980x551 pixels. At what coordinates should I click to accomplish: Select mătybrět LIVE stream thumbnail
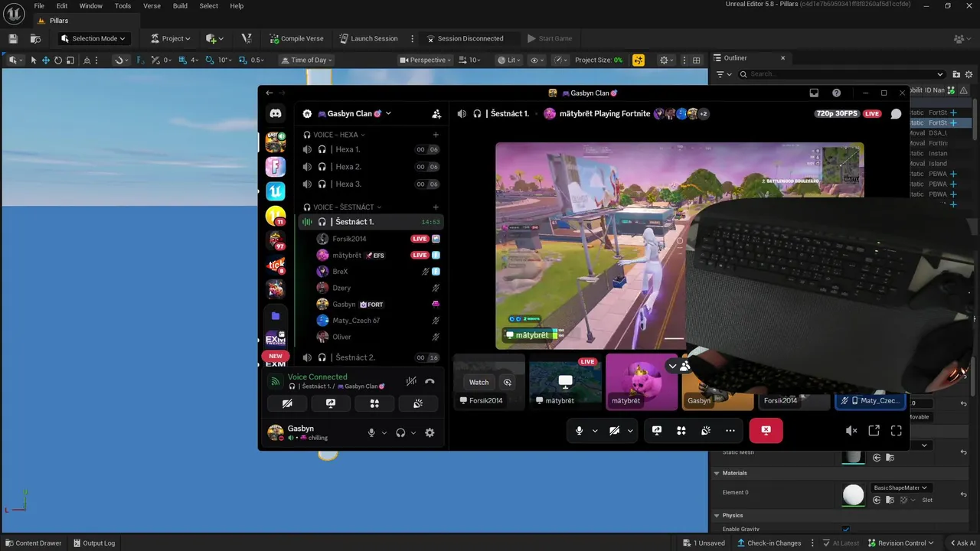click(565, 382)
